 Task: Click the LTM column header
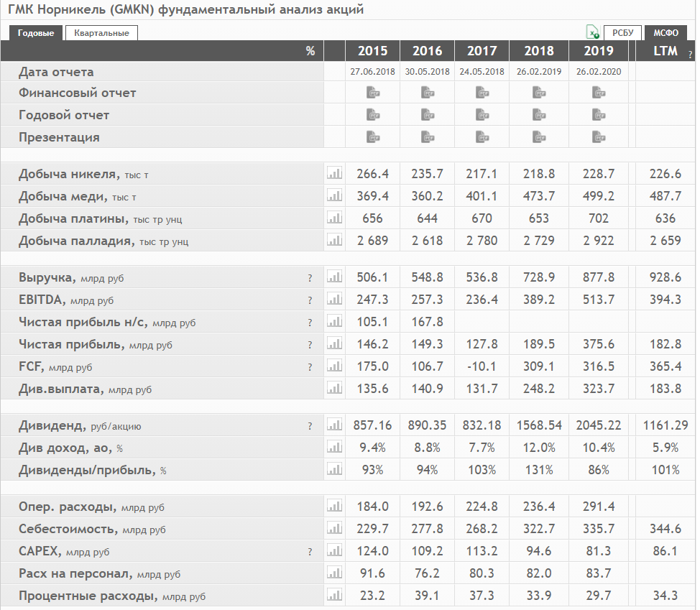point(666,51)
